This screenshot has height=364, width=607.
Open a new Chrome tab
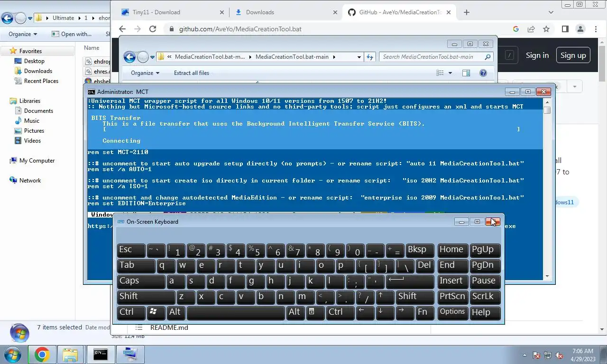(467, 12)
